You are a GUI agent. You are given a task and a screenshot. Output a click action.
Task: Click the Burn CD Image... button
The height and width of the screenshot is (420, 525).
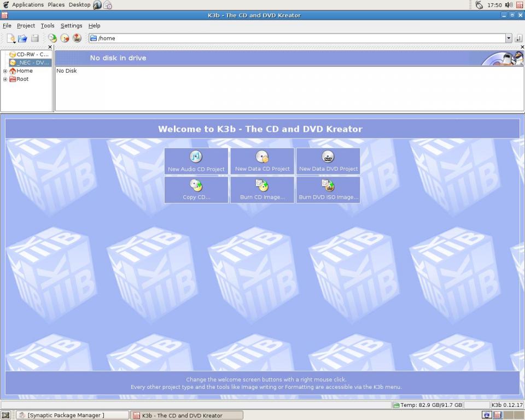pyautogui.click(x=262, y=190)
